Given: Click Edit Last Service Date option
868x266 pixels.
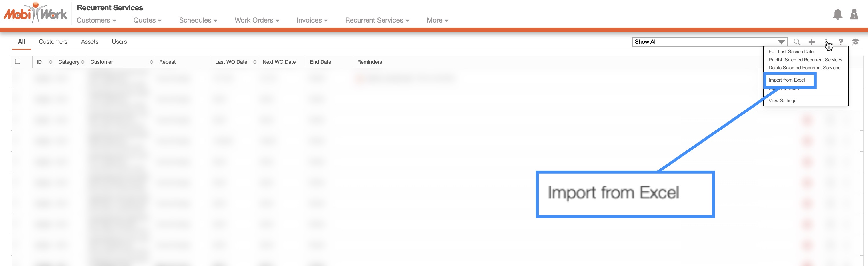Looking at the screenshot, I should 791,52.
